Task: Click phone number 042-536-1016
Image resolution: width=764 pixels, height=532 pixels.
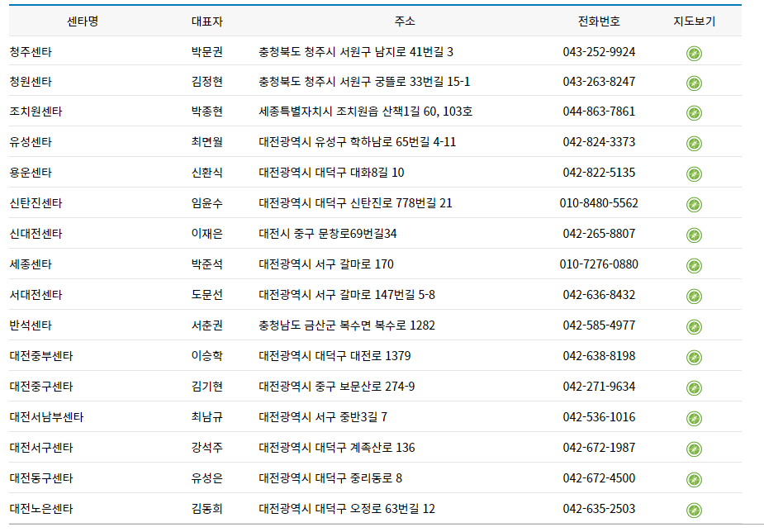Action: (x=599, y=417)
